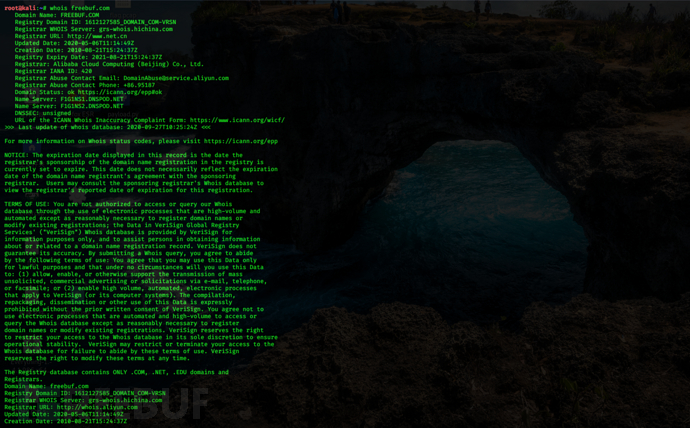Open the https://www.icann.org/wicf/ complaint form link
Viewport: 690px width, 428px height.
pos(238,120)
